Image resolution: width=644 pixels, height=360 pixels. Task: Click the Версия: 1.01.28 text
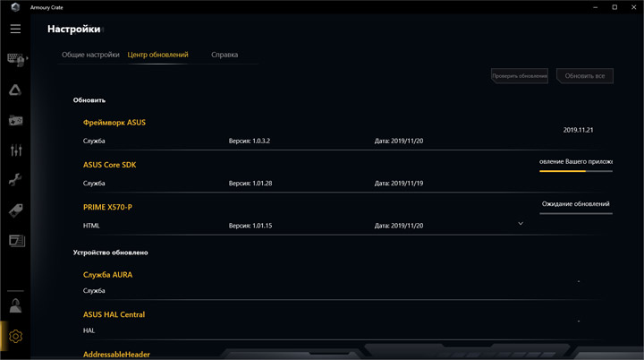250,183
